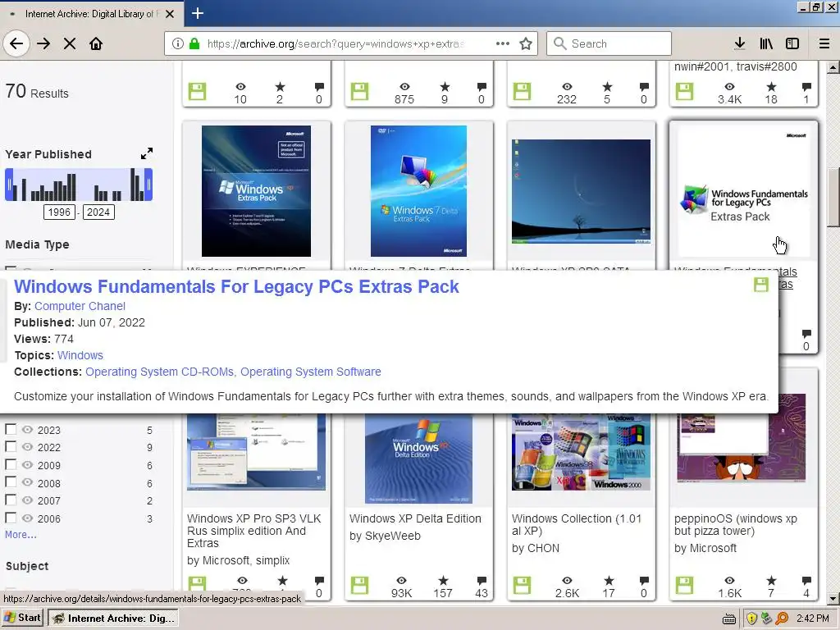Screen dimensions: 840x630
Task: Select the Internet Archive browser tab
Action: 91,14
